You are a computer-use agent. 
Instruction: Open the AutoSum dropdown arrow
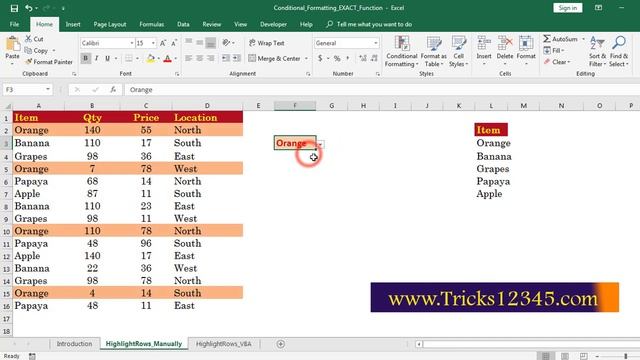pyautogui.click(x=583, y=39)
